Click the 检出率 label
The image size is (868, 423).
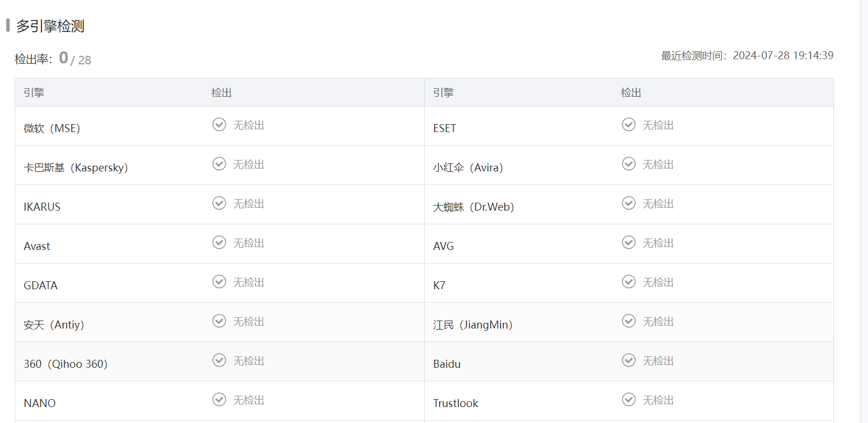34,59
